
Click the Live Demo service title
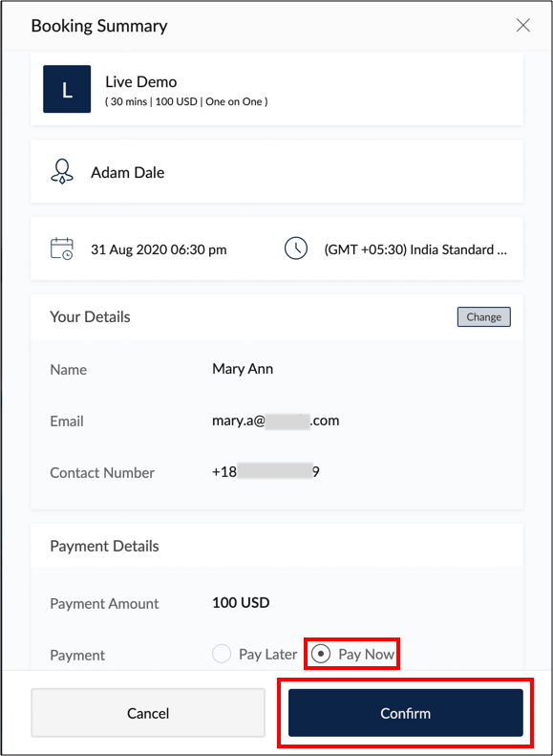pos(141,82)
